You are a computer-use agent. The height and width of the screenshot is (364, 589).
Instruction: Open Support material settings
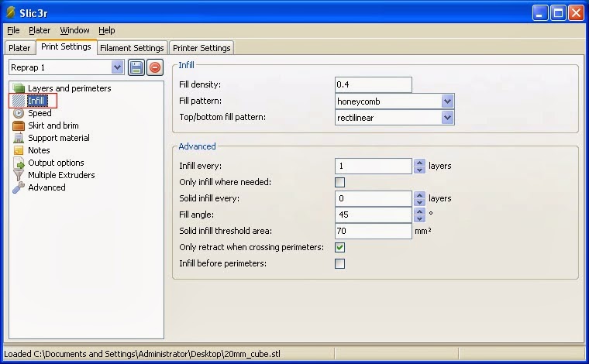59,138
